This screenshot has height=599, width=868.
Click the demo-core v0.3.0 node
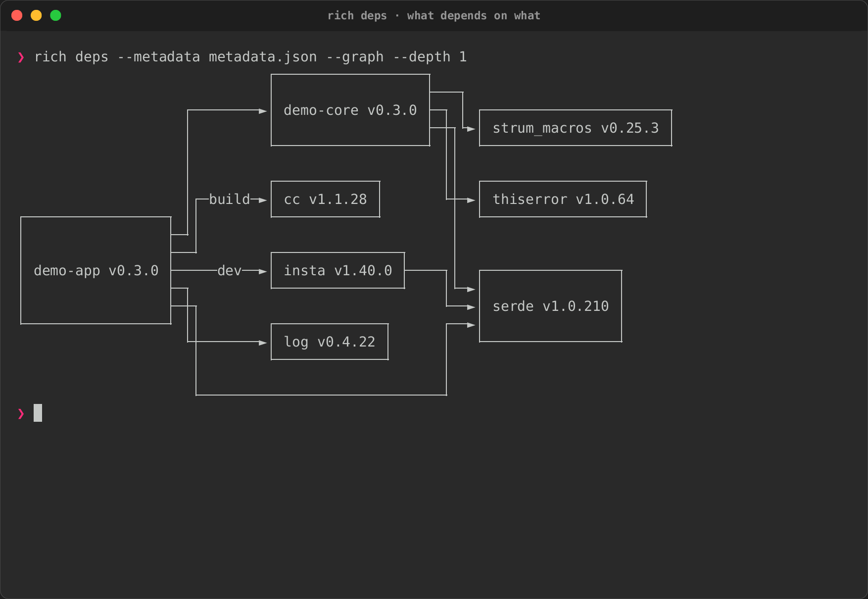pyautogui.click(x=350, y=110)
